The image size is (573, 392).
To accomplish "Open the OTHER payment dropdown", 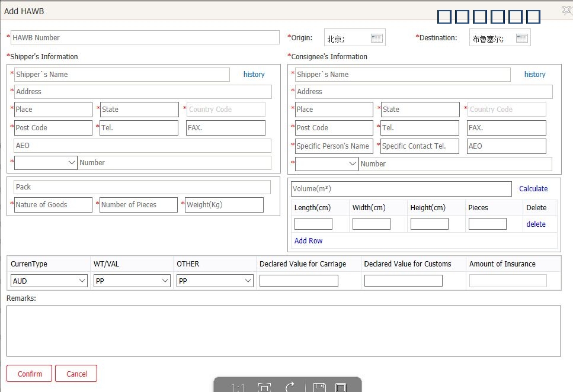I will [x=215, y=281].
